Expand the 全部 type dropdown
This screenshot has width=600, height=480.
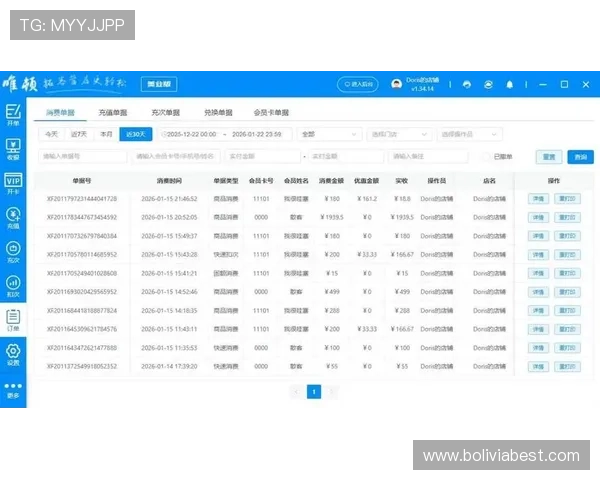(x=329, y=134)
